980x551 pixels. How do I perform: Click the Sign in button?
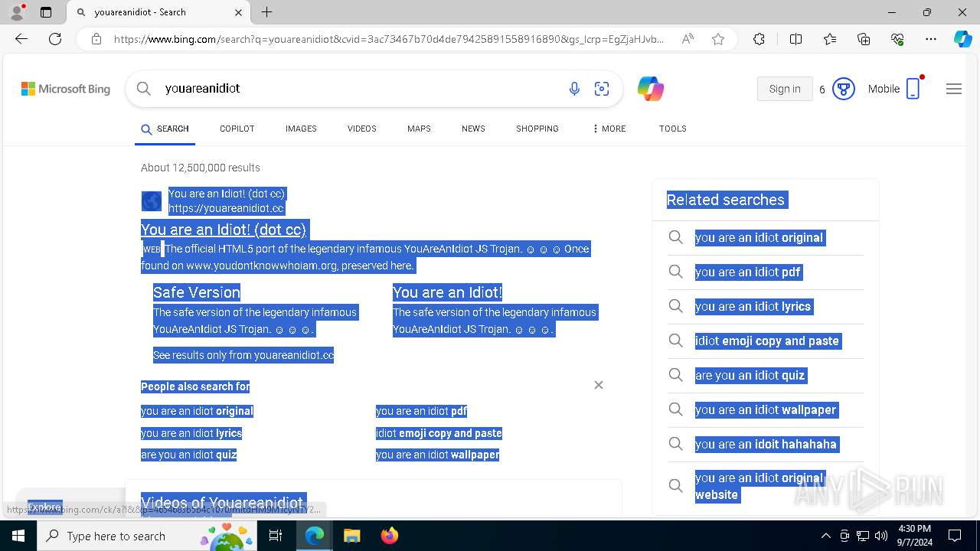click(x=785, y=89)
